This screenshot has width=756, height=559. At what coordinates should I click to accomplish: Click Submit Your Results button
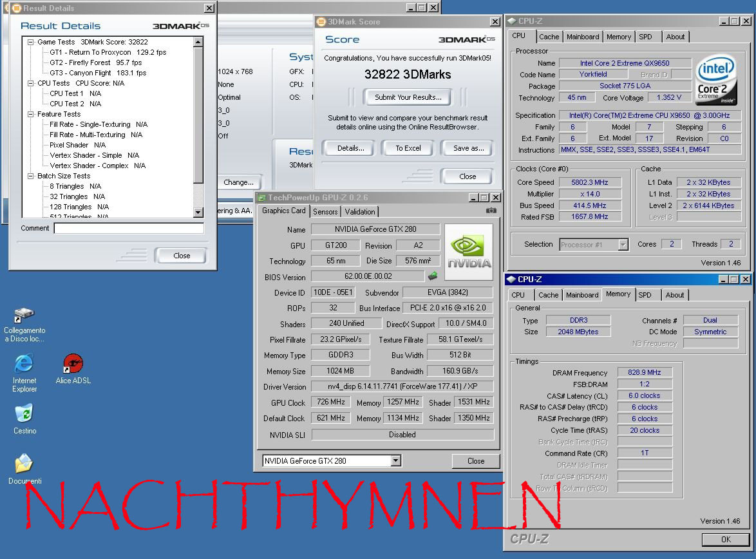[408, 97]
